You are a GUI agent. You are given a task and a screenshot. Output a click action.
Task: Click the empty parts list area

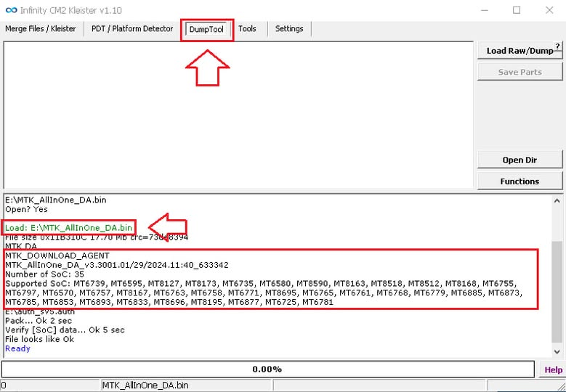[x=238, y=115]
